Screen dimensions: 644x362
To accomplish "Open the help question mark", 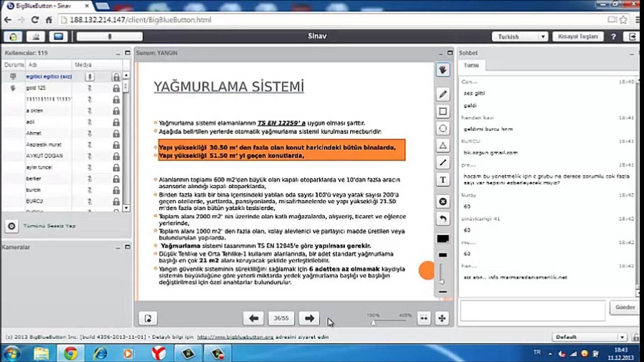I will pos(613,37).
